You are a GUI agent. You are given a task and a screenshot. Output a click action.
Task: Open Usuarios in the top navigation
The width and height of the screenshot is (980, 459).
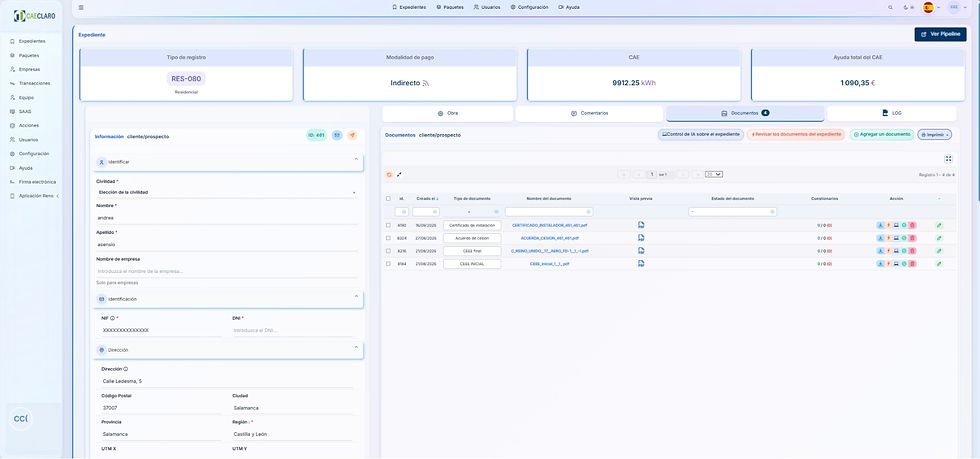tap(487, 8)
